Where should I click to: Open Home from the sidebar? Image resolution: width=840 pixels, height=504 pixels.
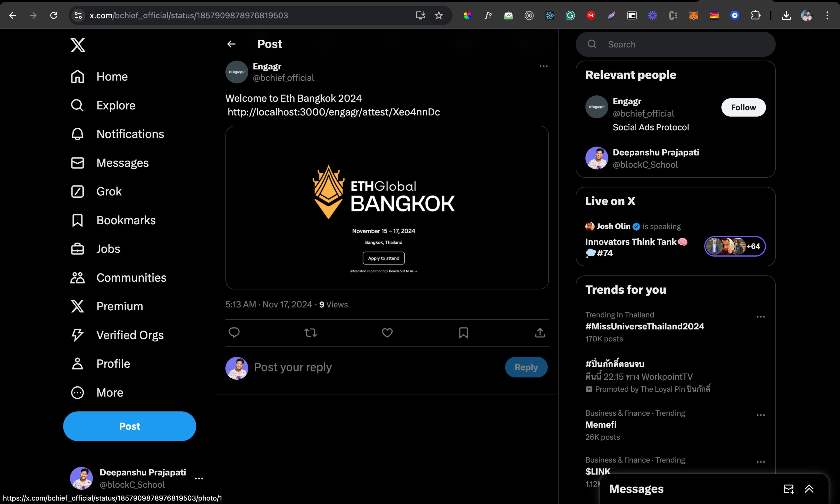[99, 77]
